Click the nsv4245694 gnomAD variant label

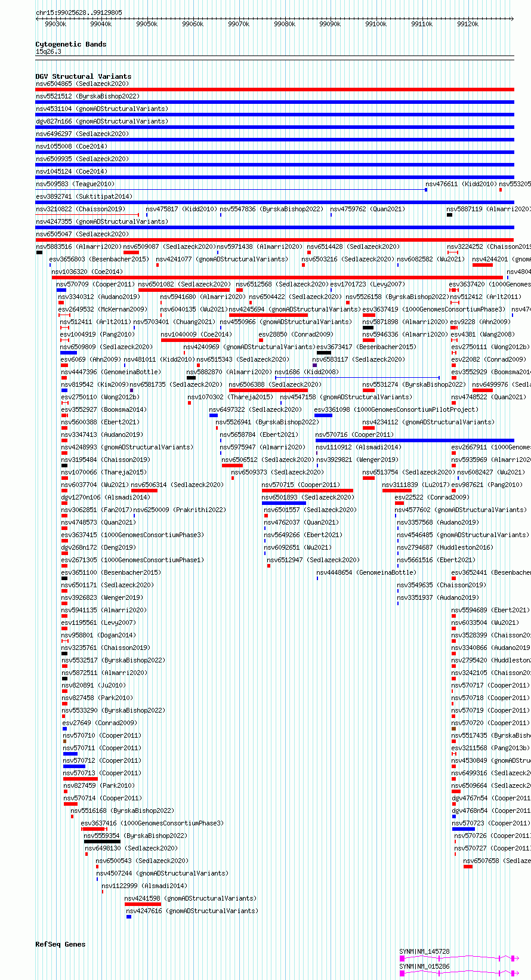295,309
